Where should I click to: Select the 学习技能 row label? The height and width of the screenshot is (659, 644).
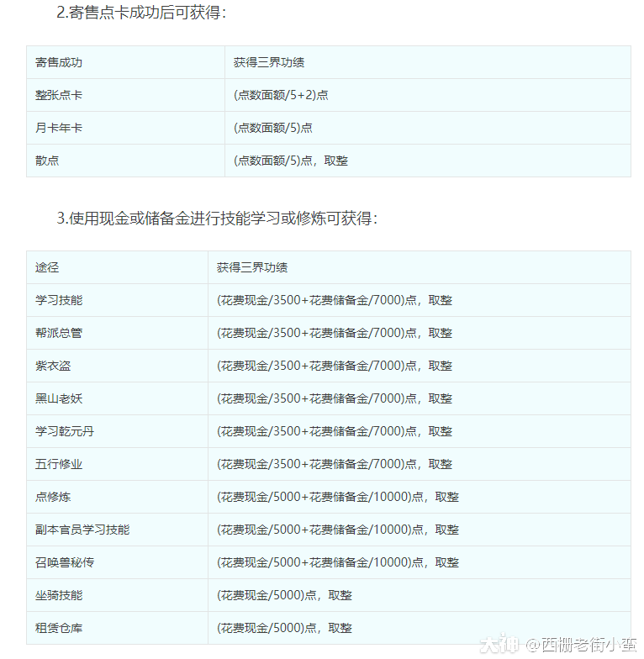(59, 300)
